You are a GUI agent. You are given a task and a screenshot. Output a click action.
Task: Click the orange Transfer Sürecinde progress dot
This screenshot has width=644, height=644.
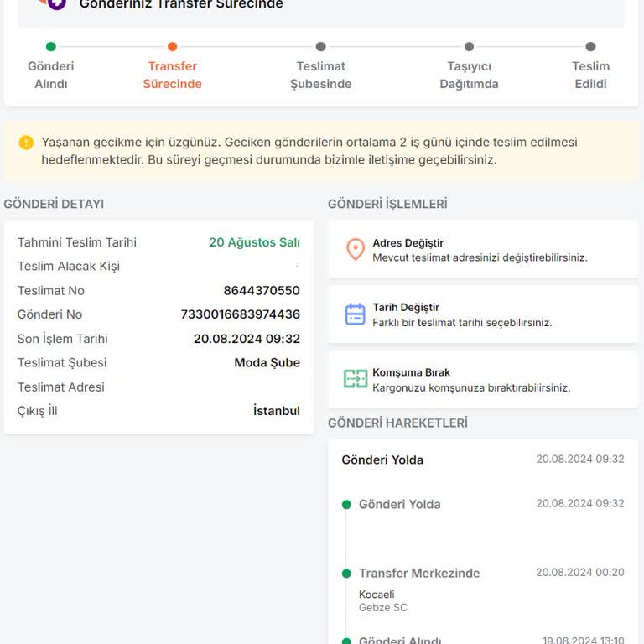tap(172, 47)
